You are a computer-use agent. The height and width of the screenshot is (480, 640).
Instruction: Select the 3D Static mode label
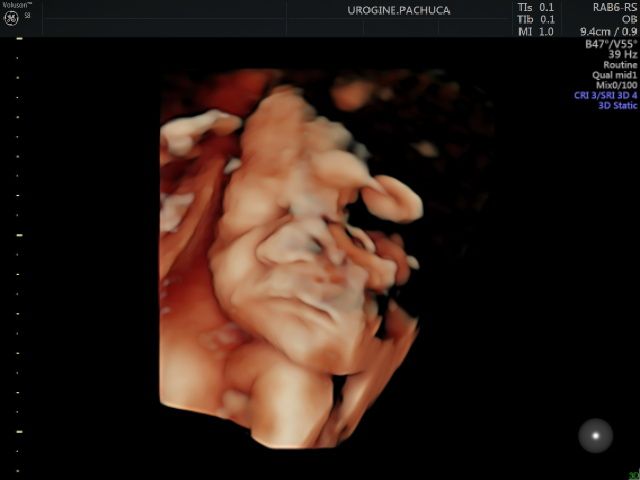(617, 105)
